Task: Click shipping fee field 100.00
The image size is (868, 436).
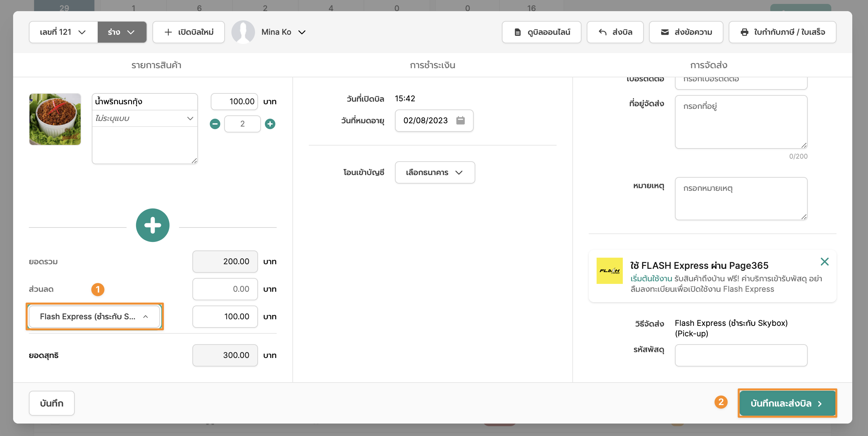Action: click(225, 316)
